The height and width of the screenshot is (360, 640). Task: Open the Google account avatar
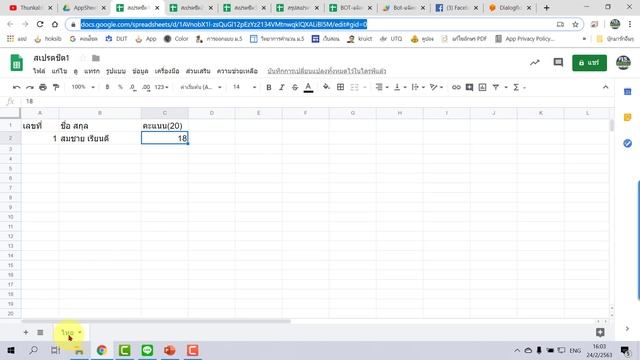point(623,63)
